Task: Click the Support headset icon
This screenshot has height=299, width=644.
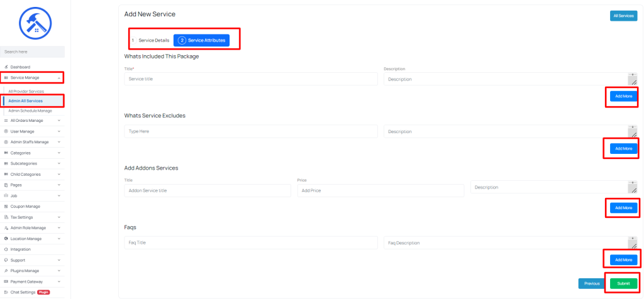Action: pos(6,260)
